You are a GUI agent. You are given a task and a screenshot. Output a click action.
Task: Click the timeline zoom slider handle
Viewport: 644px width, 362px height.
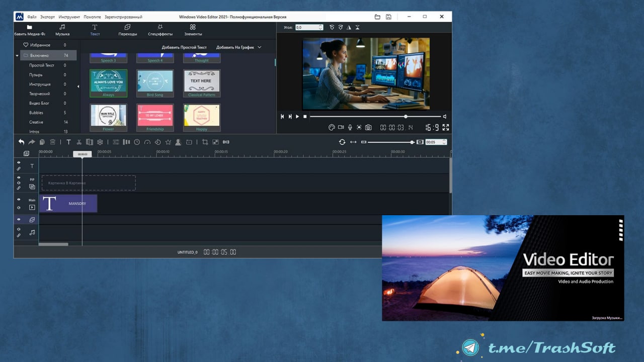point(412,142)
